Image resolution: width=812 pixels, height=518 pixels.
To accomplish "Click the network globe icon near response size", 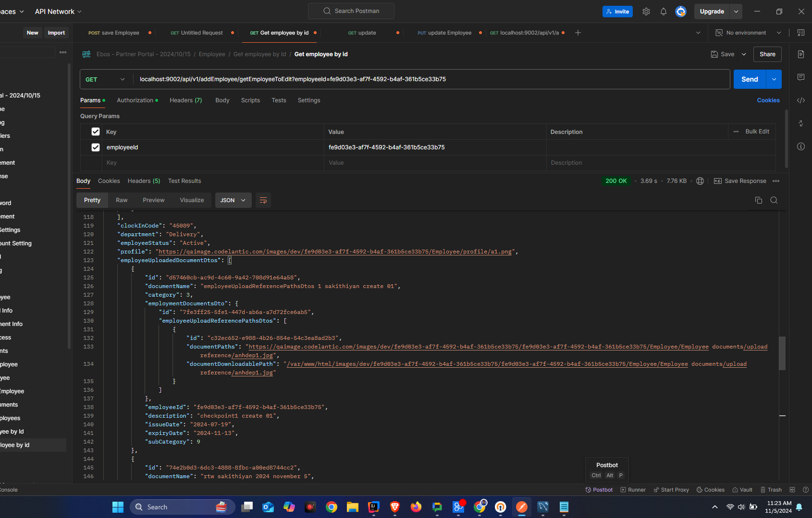I will pyautogui.click(x=700, y=181).
